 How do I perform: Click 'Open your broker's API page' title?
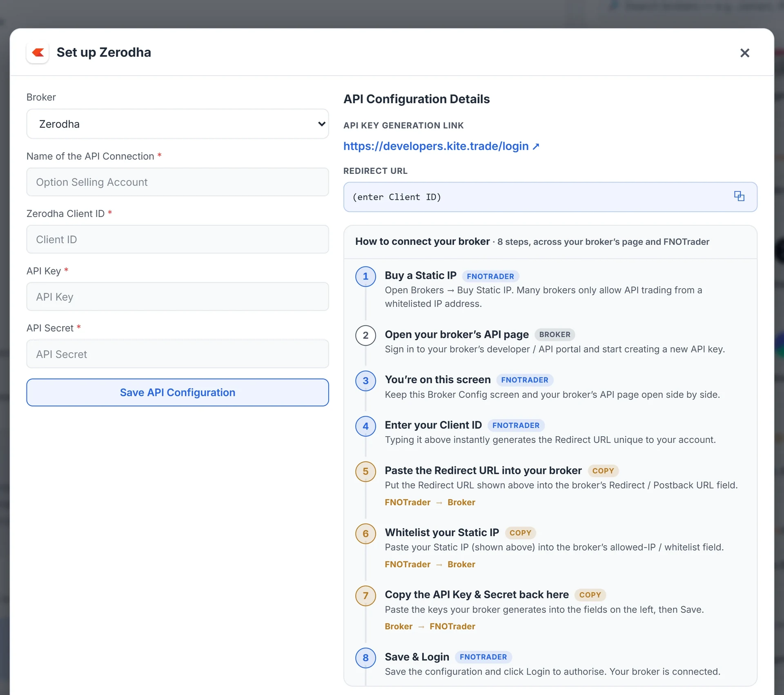pyautogui.click(x=457, y=334)
